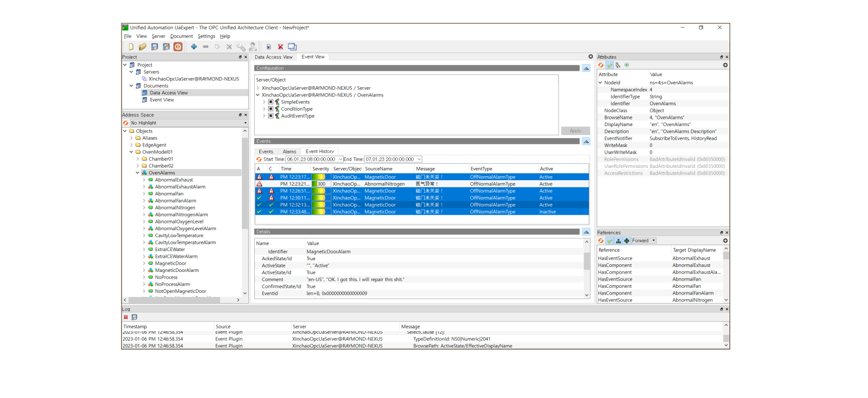This screenshot has width=868, height=398.
Task: Toggle the SimpleEvents checkbox
Action: [x=271, y=102]
